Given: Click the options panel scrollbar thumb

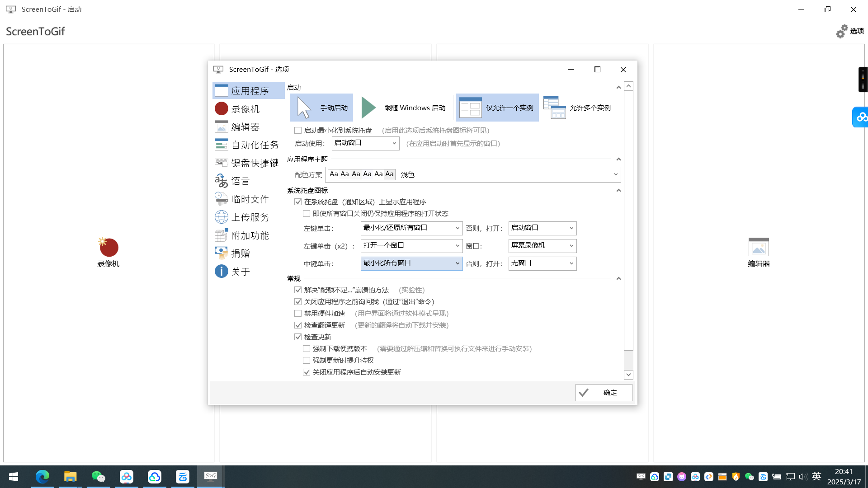Looking at the screenshot, I should click(x=628, y=221).
